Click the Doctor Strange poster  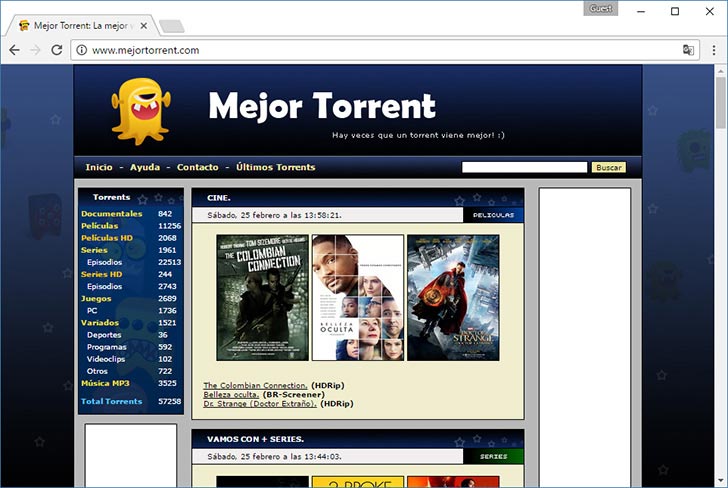pos(453,298)
